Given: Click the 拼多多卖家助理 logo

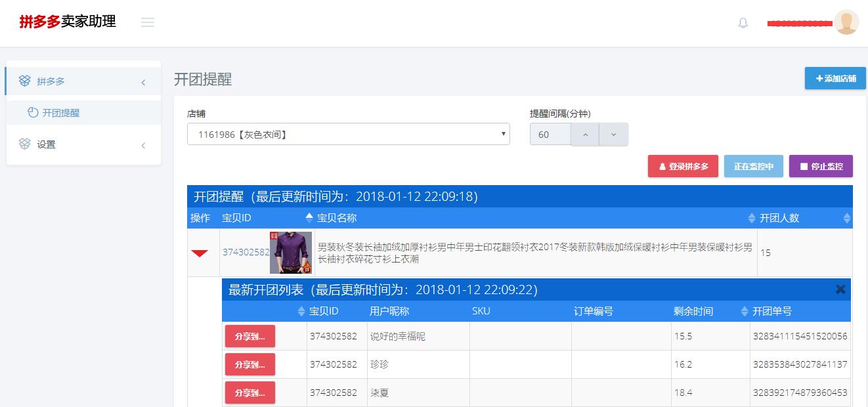Looking at the screenshot, I should [x=68, y=22].
